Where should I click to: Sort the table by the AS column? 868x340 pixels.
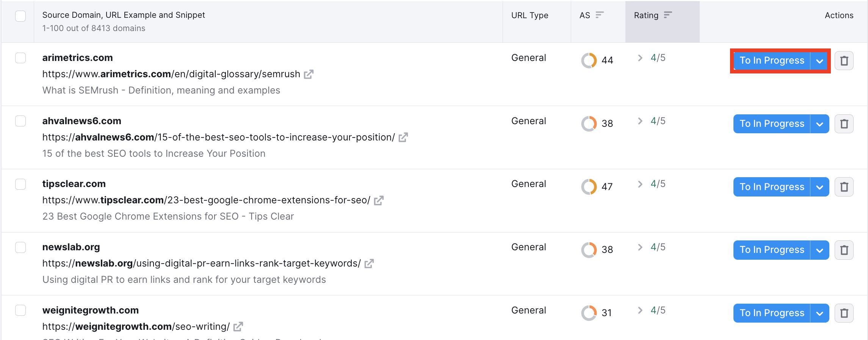pyautogui.click(x=599, y=15)
